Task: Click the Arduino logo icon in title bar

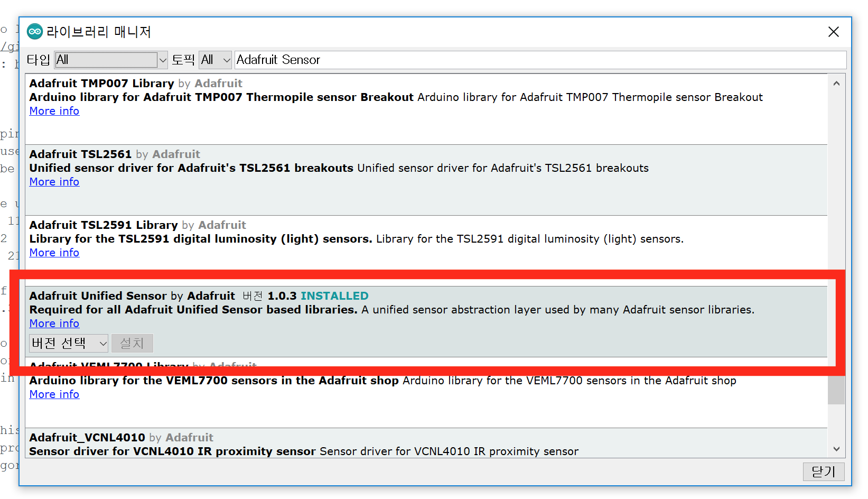Action: (x=35, y=32)
